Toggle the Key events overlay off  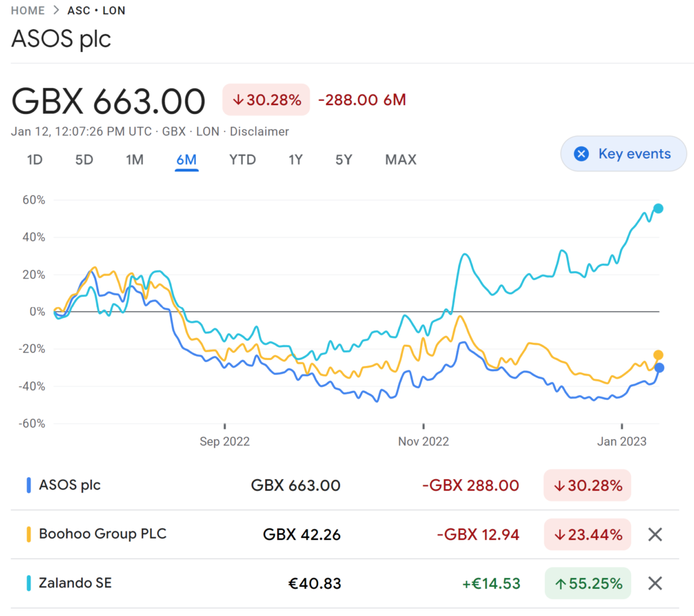pos(623,154)
